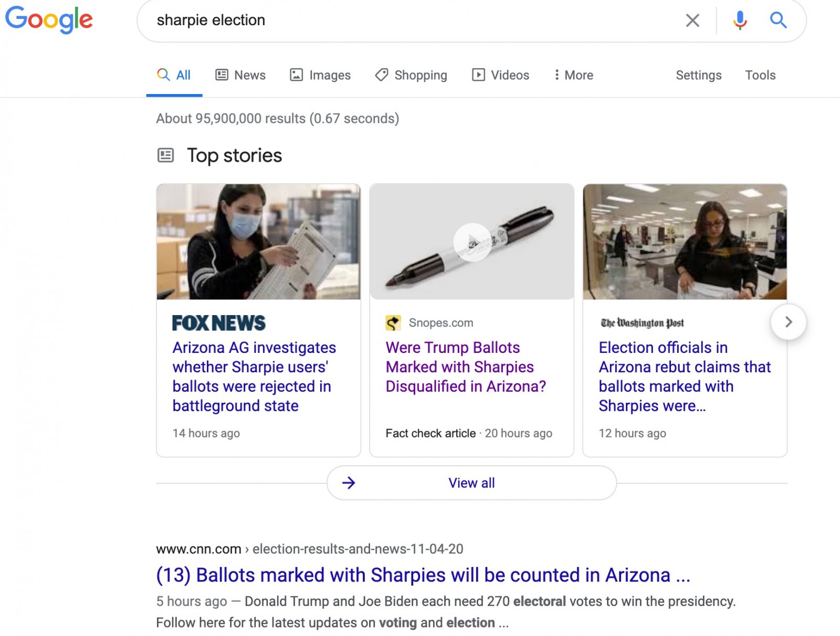Open search Settings
Viewport: 840px width, 636px height.
pos(698,75)
